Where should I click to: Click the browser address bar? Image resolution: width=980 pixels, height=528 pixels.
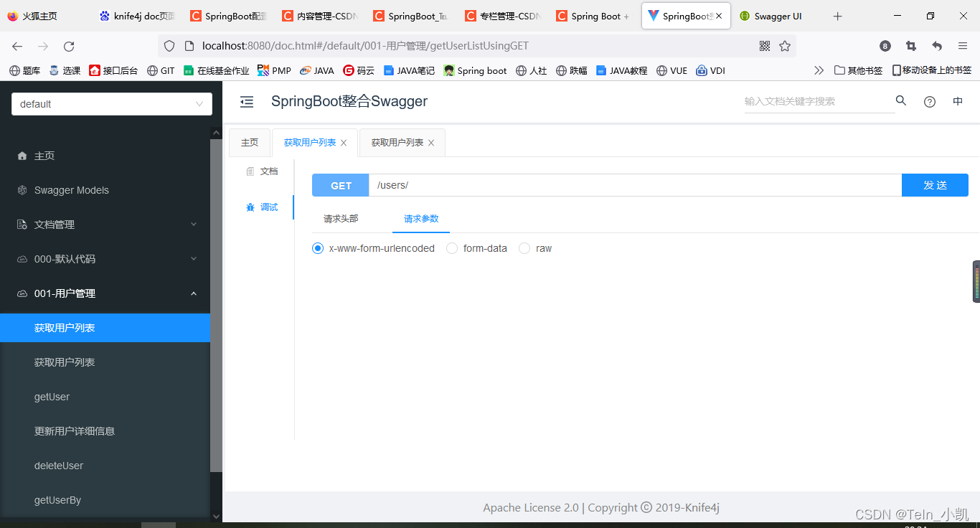click(477, 46)
